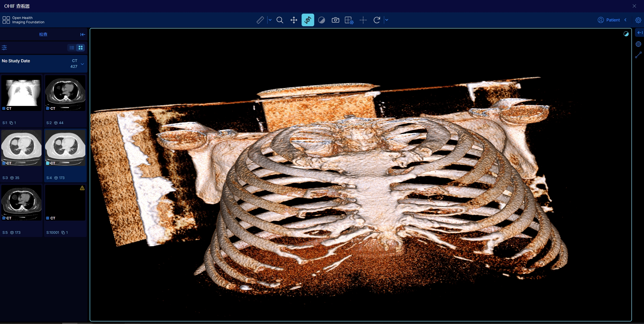Switch studies to thumbnail grid view
The width and height of the screenshot is (644, 324).
[x=81, y=48]
